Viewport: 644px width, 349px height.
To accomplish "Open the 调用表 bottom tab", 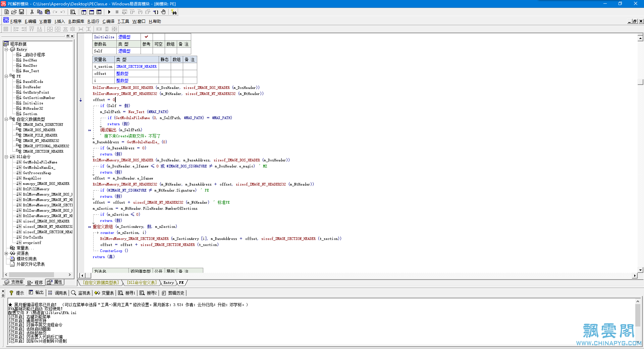I will [58, 293].
